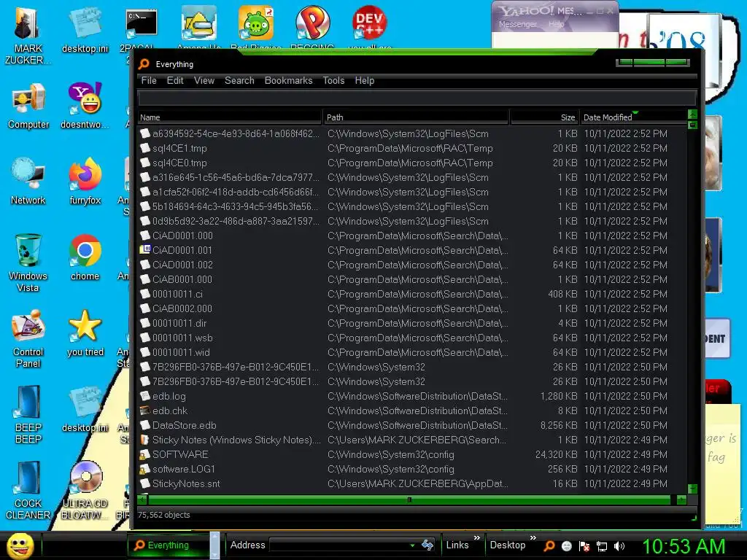747x560 pixels.
Task: Click the Everything taskbar button
Action: [169, 545]
